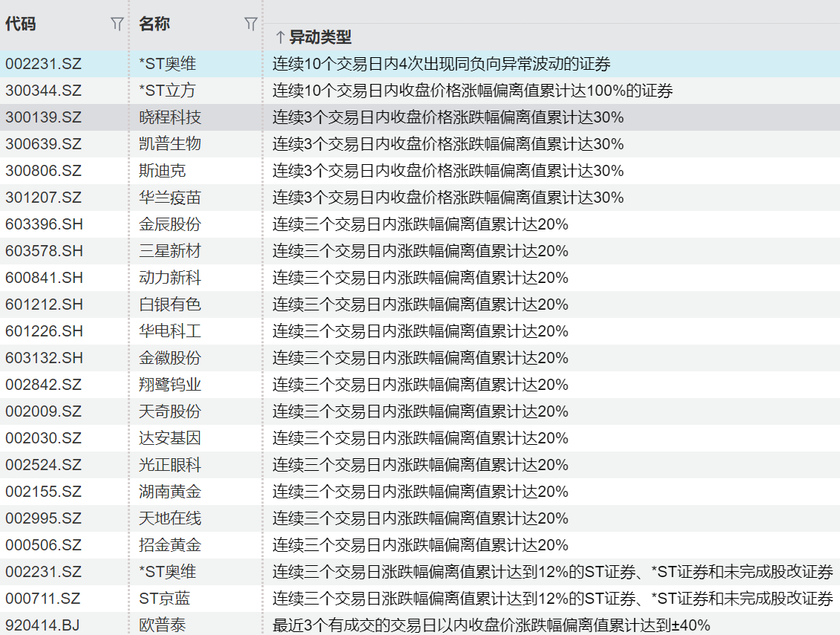This screenshot has width=840, height=635.
Task: Click stock name 动力新科
Action: pos(170,278)
